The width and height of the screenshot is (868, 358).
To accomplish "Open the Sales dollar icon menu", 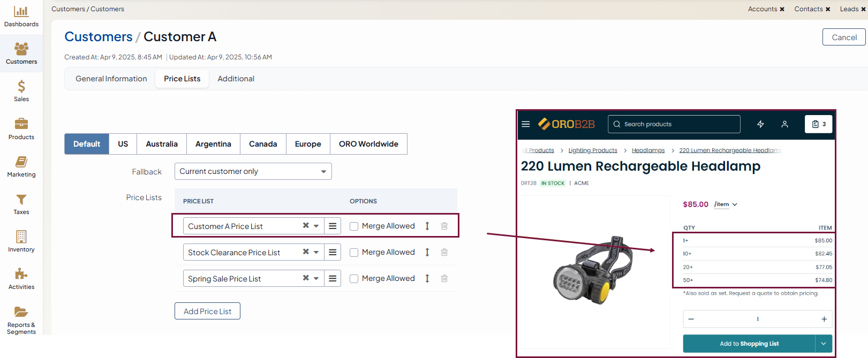I will click(x=21, y=90).
